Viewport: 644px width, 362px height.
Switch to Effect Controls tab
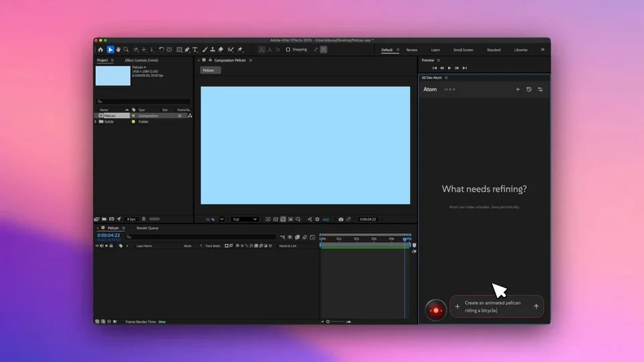[142, 60]
